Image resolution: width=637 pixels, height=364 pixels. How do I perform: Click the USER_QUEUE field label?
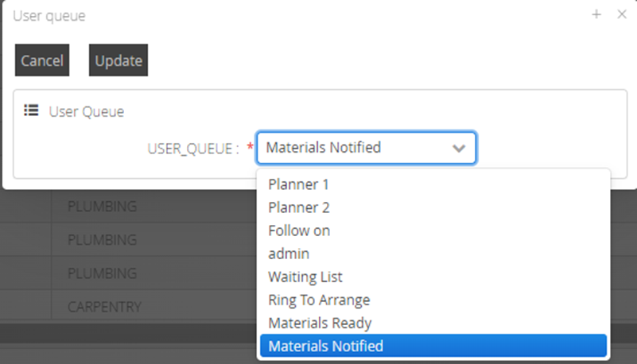tap(193, 148)
